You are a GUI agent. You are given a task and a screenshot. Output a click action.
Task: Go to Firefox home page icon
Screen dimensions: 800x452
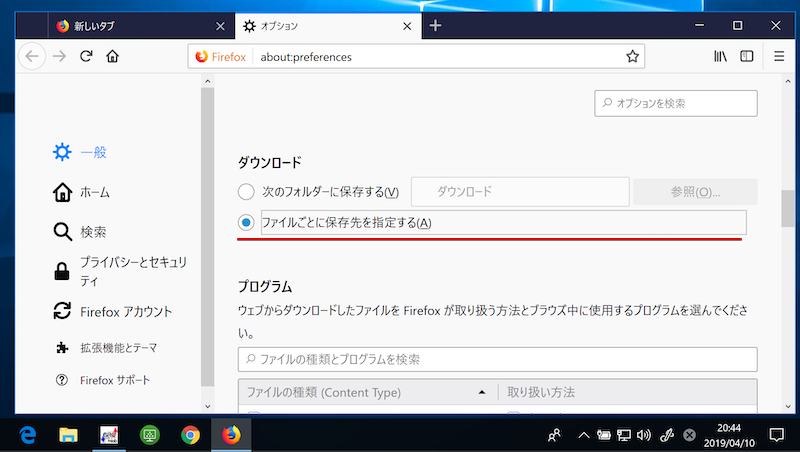pos(113,57)
